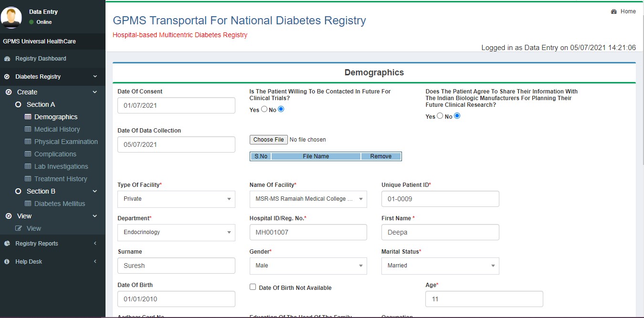The width and height of the screenshot is (644, 318).
Task: Click the View edit pencil icon
Action: (19, 228)
